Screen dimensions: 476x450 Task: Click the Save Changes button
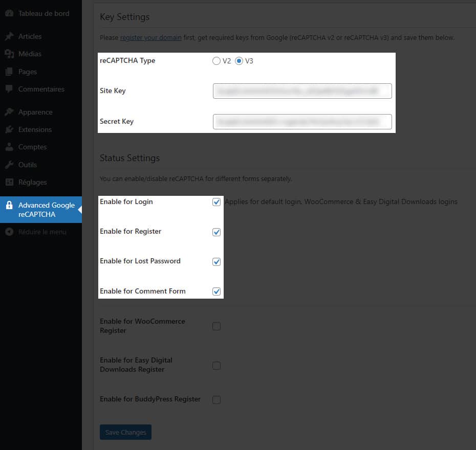[x=125, y=432]
